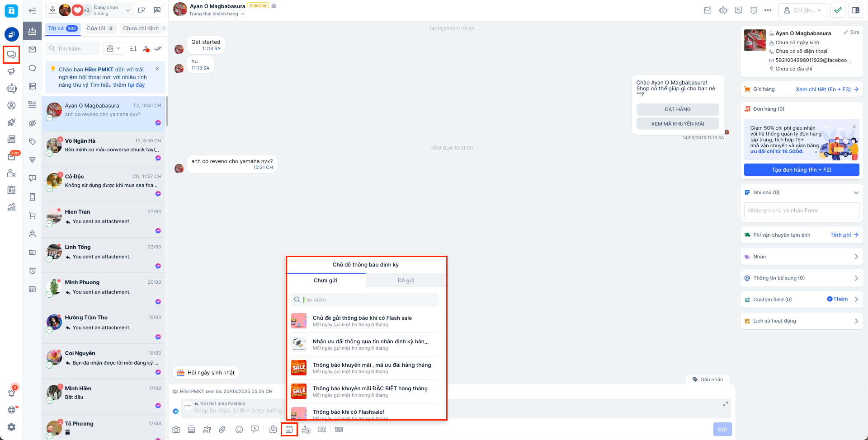
Task: Switch to the Của tôi tab
Action: click(100, 28)
